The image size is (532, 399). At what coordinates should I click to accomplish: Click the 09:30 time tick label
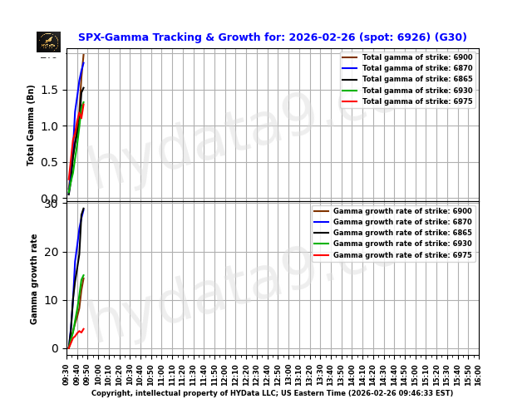(66, 373)
